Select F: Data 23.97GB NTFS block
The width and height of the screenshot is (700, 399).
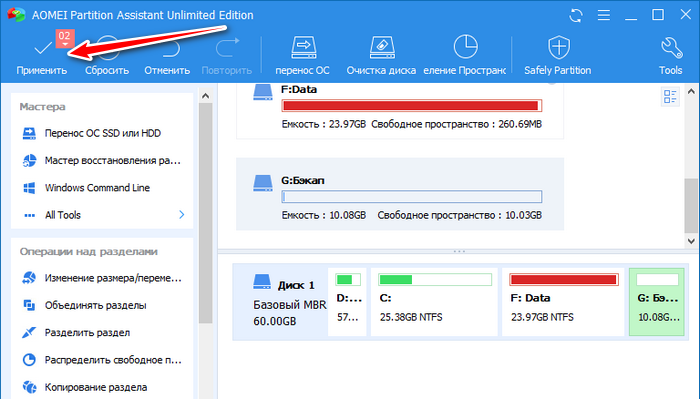[x=563, y=302]
